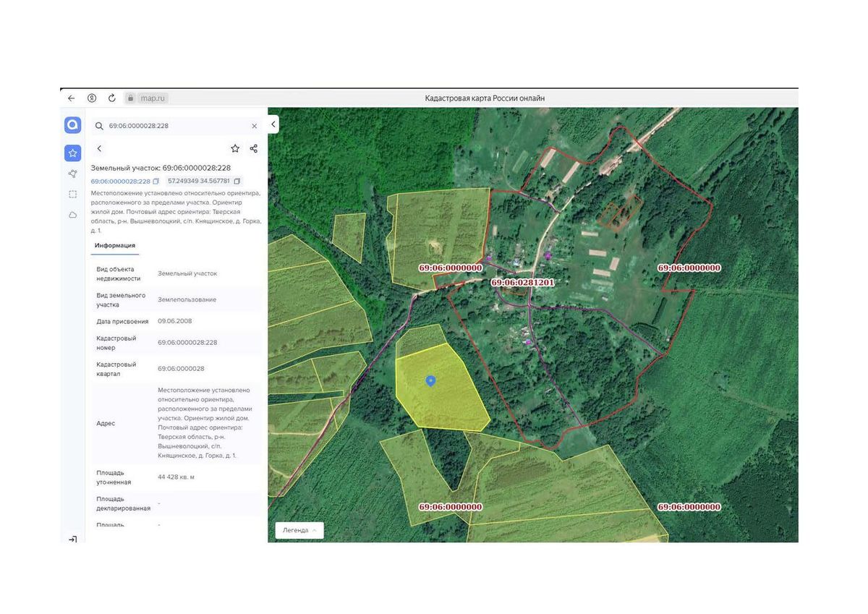Image resolution: width=868 pixels, height=614 pixels.
Task: Click the login arrow icon at sidebar bottom
Action: (72, 540)
